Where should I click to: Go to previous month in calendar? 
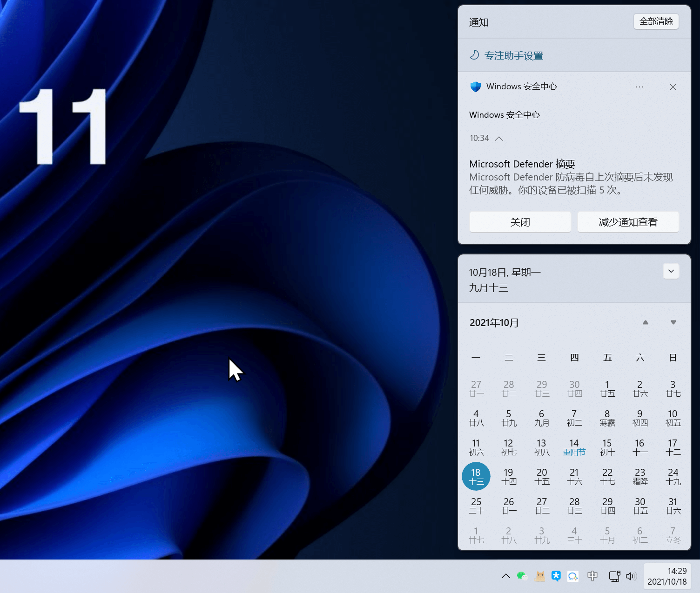[x=646, y=322]
